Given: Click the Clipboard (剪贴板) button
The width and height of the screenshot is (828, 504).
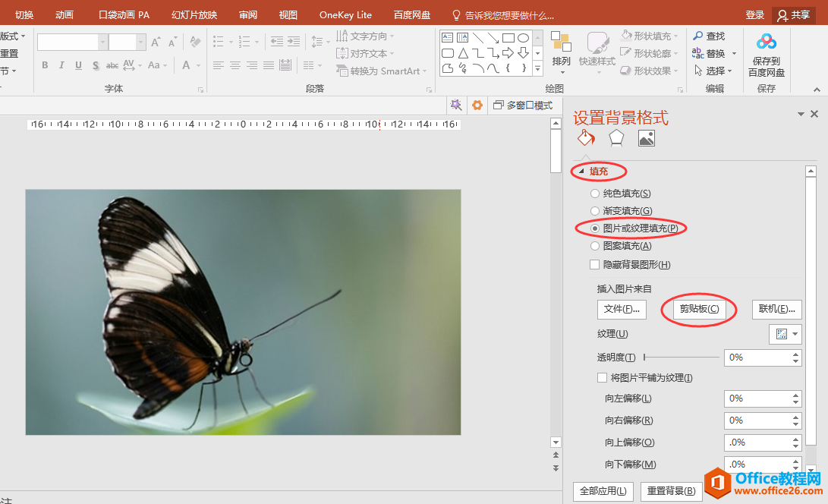Looking at the screenshot, I should [699, 309].
